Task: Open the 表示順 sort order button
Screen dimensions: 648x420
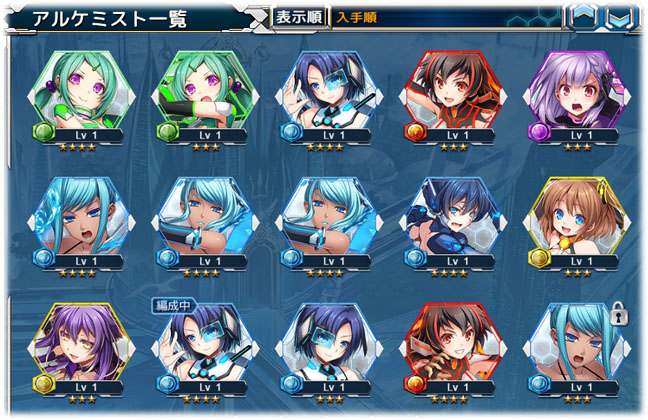Action: click(299, 17)
